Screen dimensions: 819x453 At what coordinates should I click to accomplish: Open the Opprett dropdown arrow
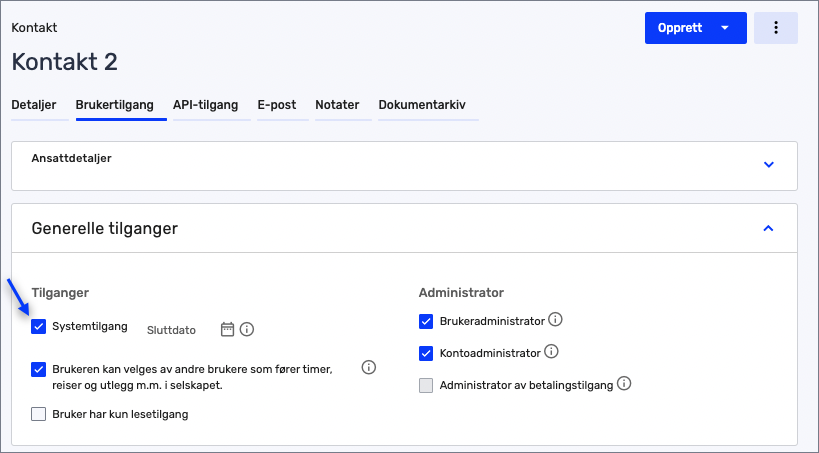(725, 28)
